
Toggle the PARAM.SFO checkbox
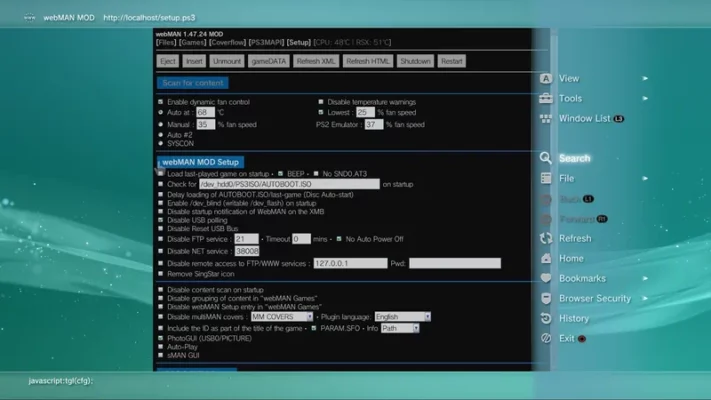(314, 328)
